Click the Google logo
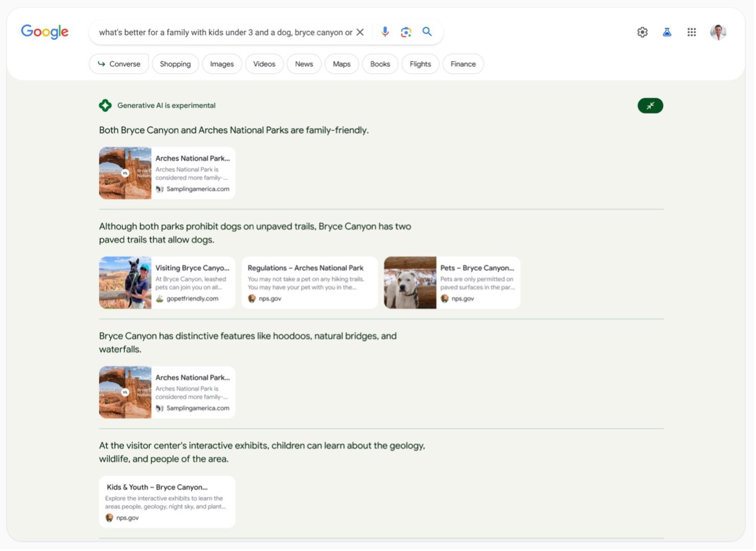 (45, 32)
